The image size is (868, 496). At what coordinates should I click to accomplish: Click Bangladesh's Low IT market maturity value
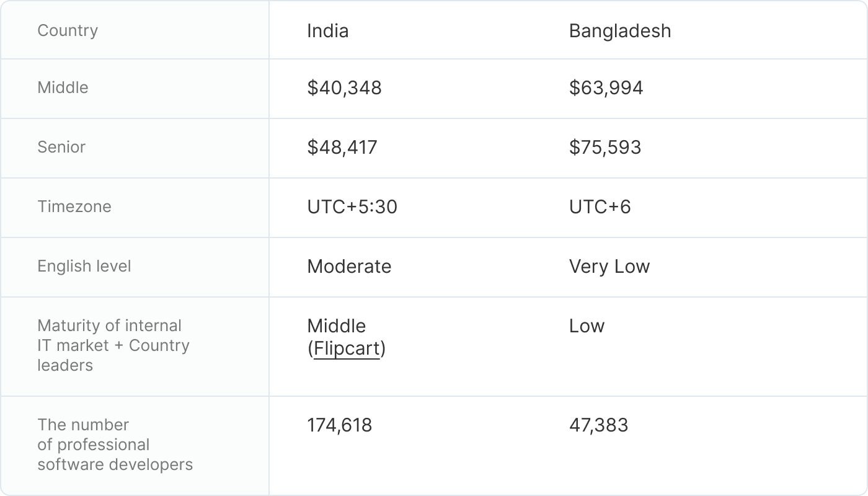587,326
